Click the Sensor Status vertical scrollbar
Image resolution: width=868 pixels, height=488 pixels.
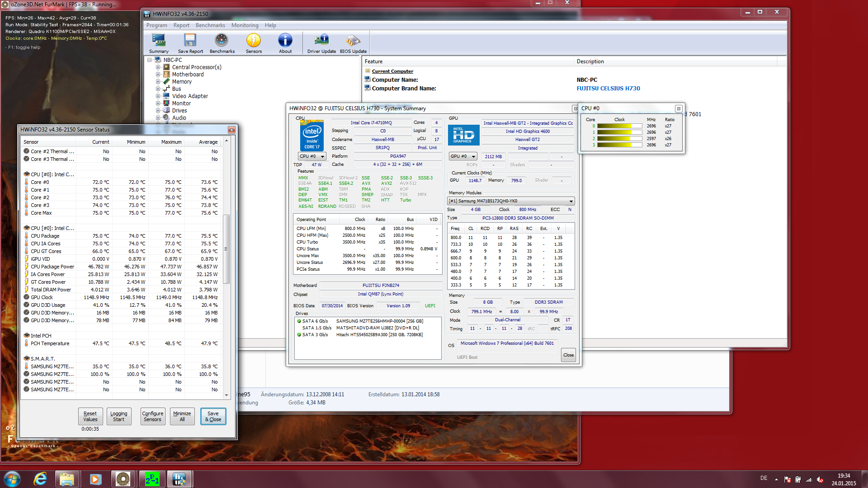click(226, 249)
